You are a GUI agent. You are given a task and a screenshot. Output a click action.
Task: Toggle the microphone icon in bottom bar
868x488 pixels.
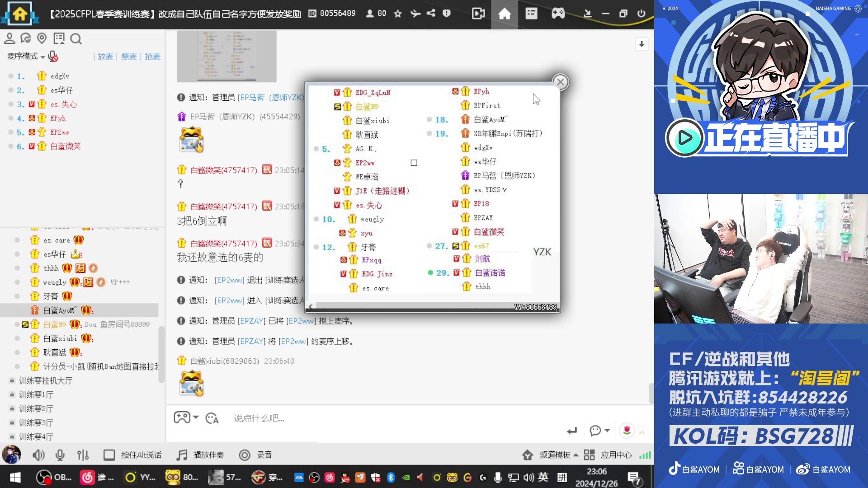pyautogui.click(x=60, y=455)
